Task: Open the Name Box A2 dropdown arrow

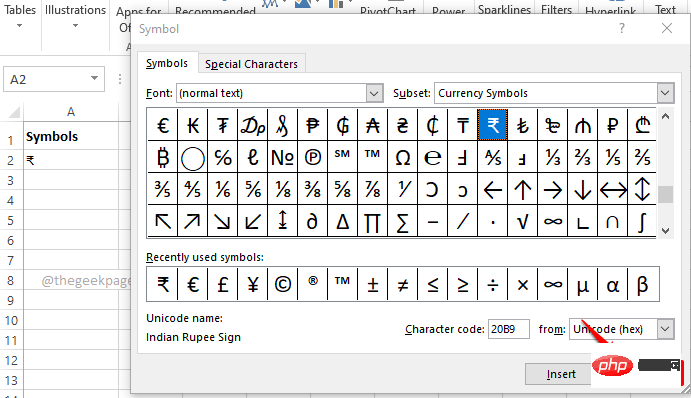Action: click(x=94, y=78)
